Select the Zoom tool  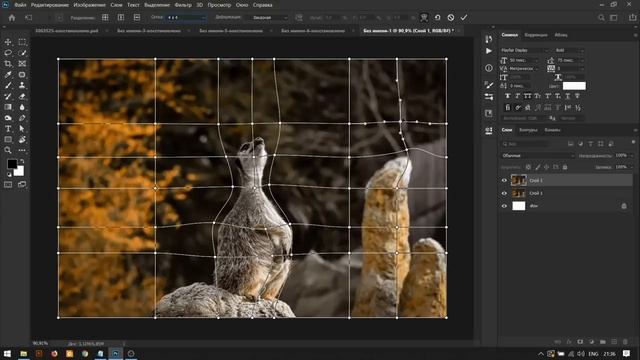coord(8,150)
